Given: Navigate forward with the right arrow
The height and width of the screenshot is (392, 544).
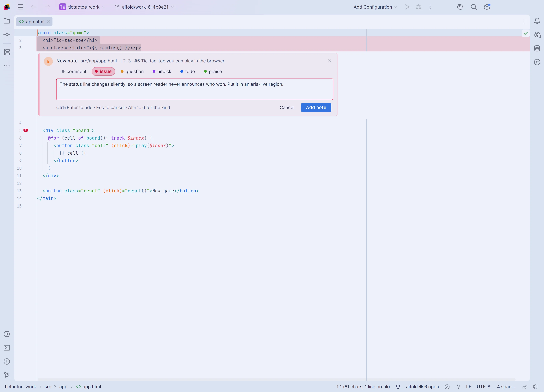Looking at the screenshot, I should tap(47, 7).
